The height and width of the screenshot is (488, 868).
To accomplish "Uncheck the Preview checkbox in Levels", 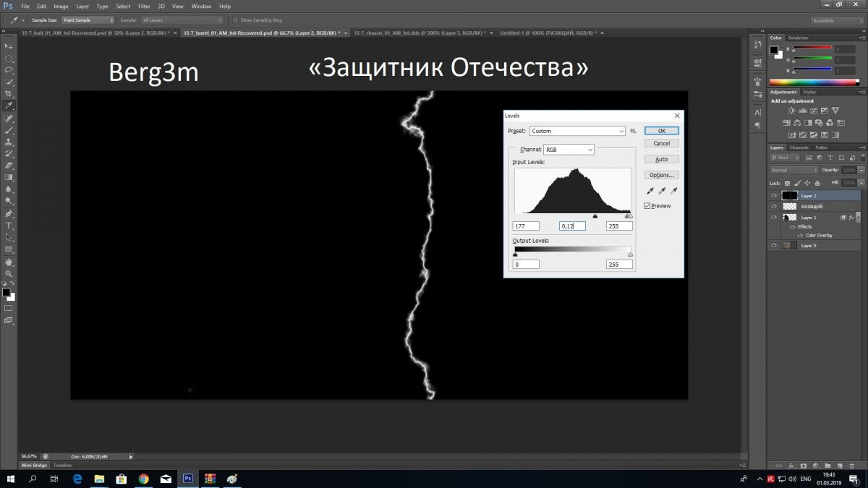I will click(647, 206).
